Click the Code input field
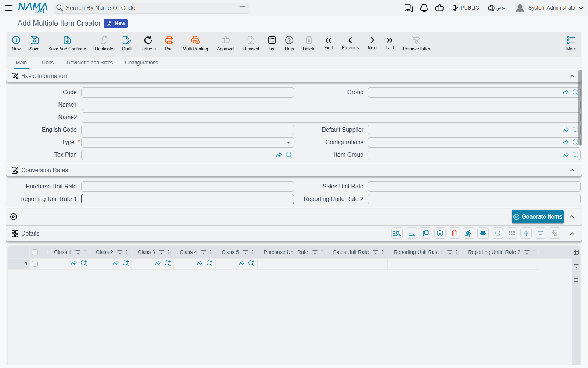 coord(187,92)
